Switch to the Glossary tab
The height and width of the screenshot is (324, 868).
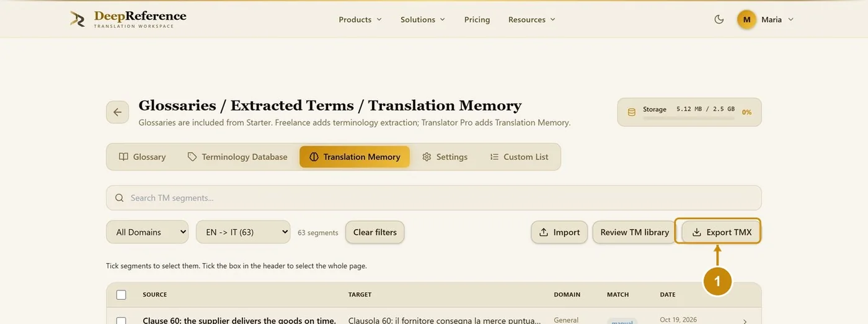pyautogui.click(x=142, y=157)
